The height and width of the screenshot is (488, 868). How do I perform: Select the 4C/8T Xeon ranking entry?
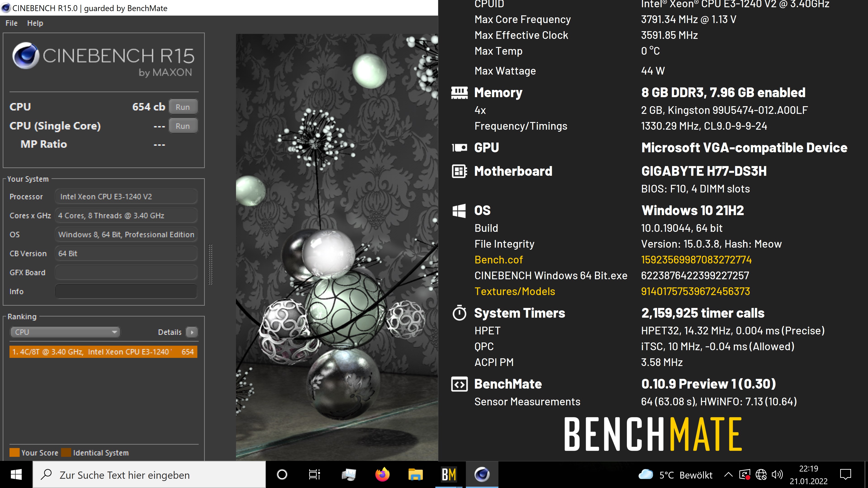104,352
